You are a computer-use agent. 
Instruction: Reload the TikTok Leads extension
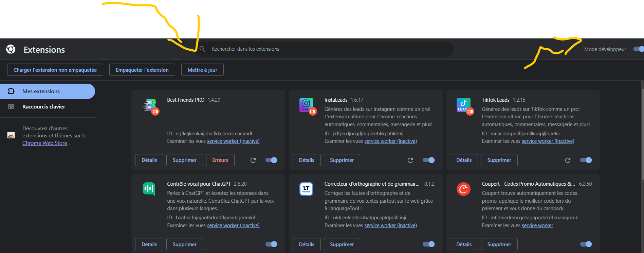click(568, 160)
